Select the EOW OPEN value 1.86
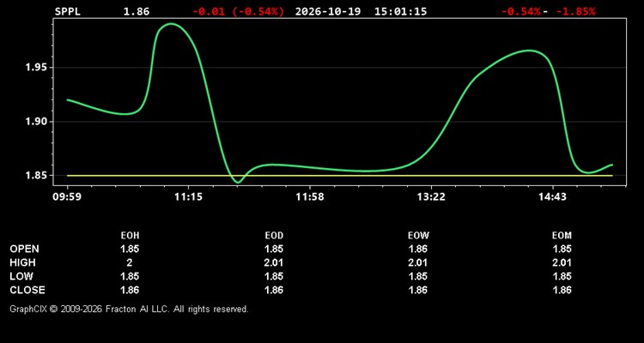This screenshot has height=343, width=644. click(418, 249)
